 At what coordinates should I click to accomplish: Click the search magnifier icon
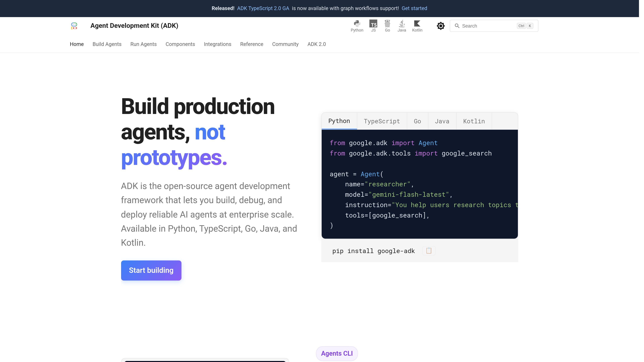point(457,26)
